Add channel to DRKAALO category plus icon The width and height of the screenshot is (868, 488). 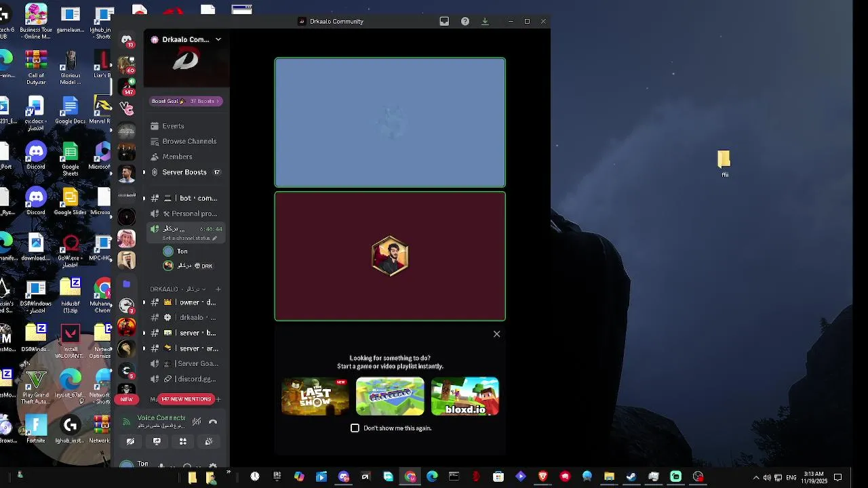[x=218, y=289]
